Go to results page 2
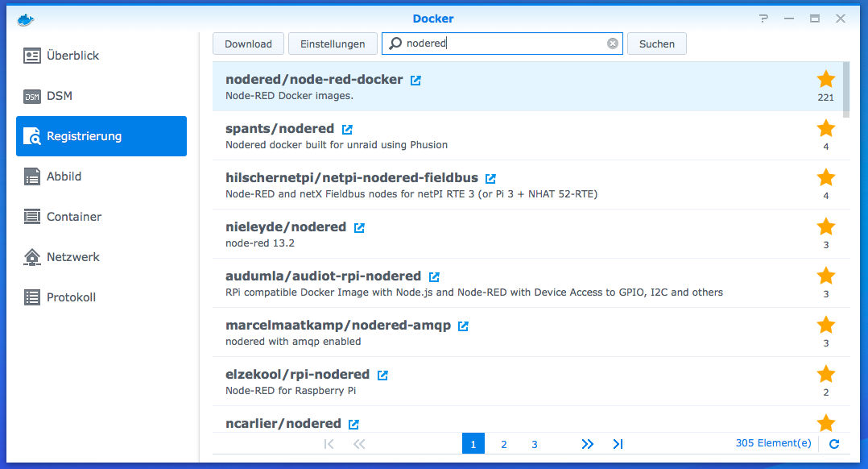868x469 pixels. 504,444
